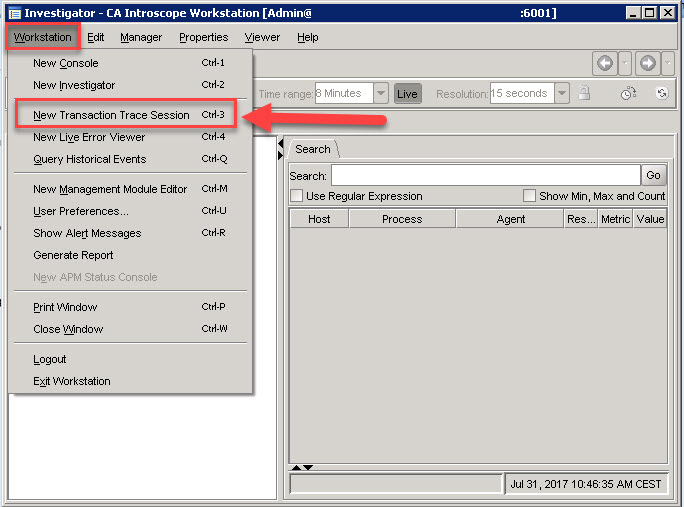The image size is (684, 507).
Task: Open User Preferences menu item
Action: 130,211
